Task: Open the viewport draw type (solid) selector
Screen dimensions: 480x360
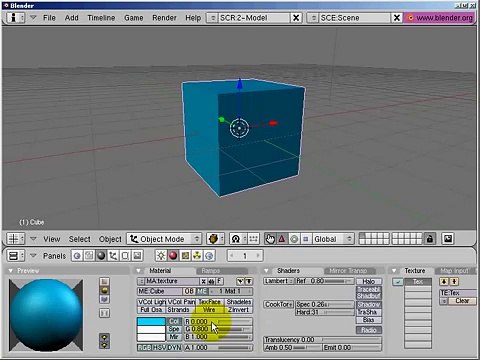Action: (x=215, y=239)
